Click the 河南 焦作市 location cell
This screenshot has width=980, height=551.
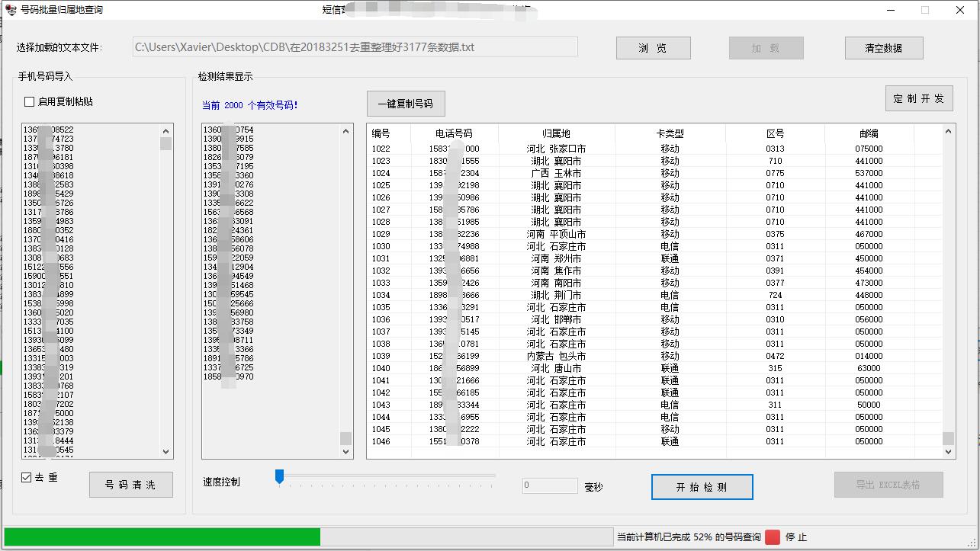[557, 271]
